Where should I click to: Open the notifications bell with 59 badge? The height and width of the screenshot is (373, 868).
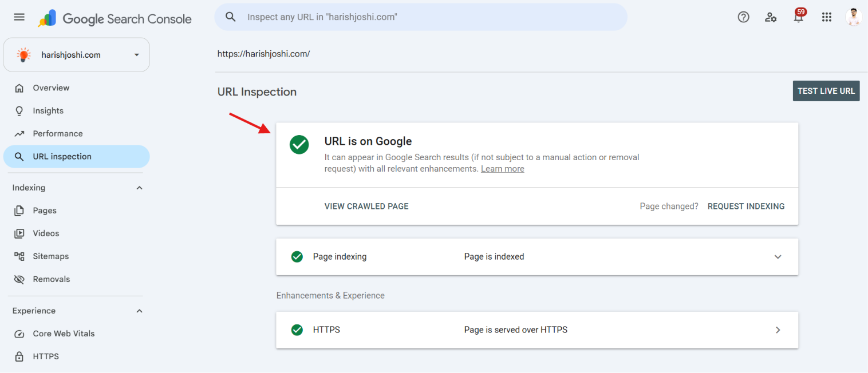799,16
